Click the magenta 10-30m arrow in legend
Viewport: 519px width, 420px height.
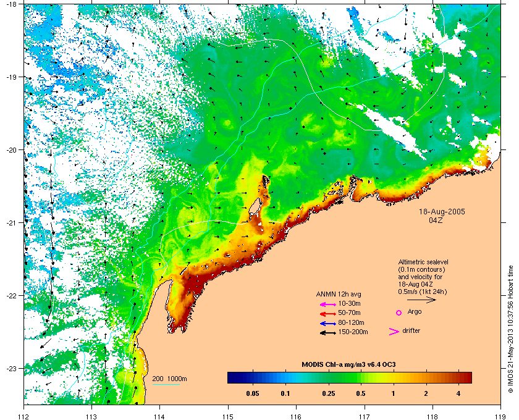pyautogui.click(x=328, y=304)
